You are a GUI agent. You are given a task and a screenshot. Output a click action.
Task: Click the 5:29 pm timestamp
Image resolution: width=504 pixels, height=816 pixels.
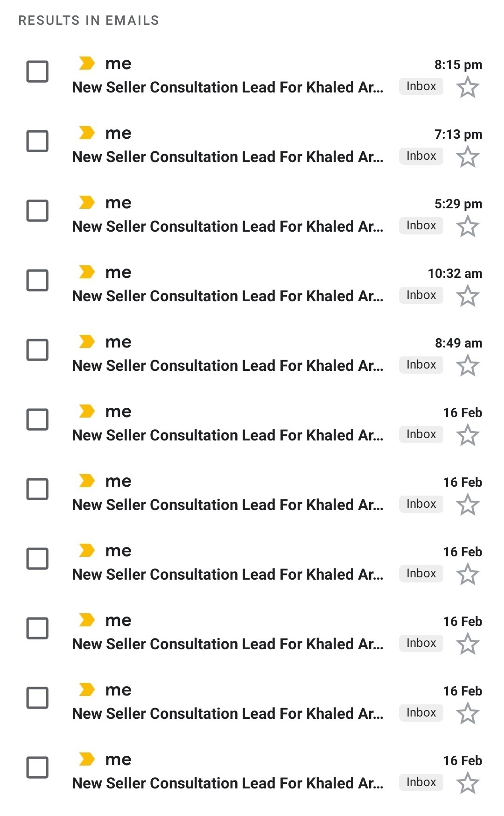coord(458,204)
